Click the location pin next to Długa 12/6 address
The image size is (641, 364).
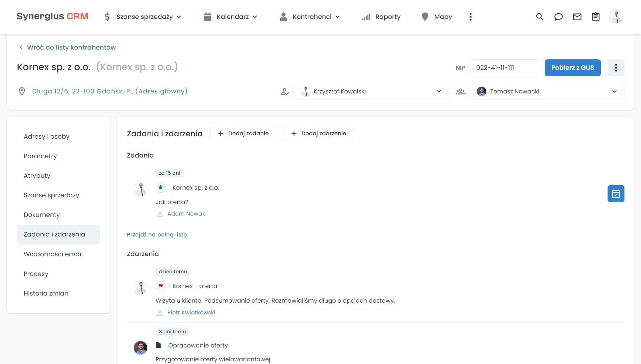(x=22, y=91)
